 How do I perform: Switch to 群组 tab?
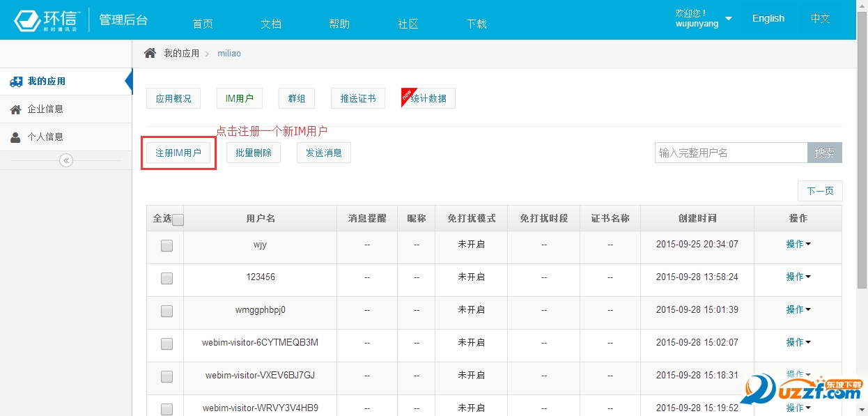click(297, 98)
